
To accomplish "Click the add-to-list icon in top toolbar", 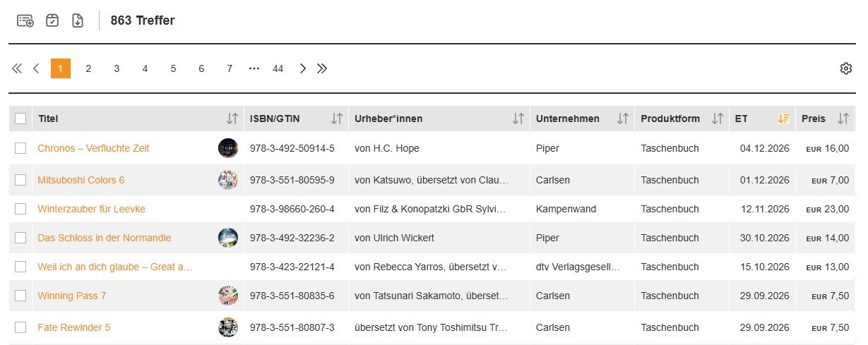I will [x=25, y=20].
